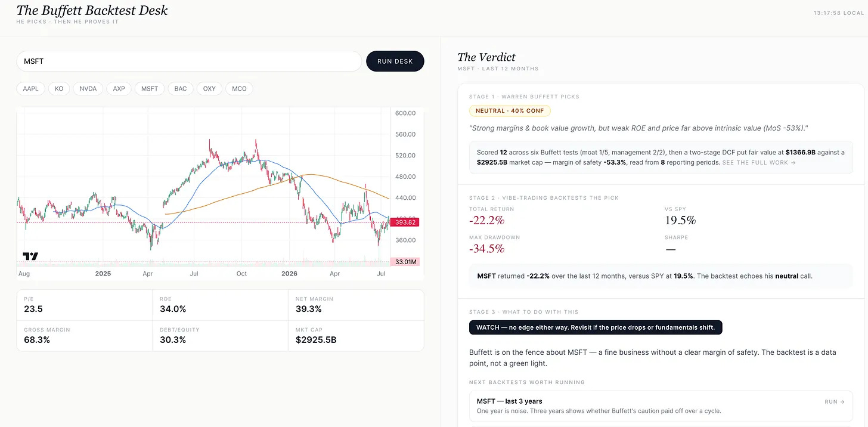Screen dimensions: 868x427
Task: Click The Buffett Backtest Desk title
Action: point(92,11)
